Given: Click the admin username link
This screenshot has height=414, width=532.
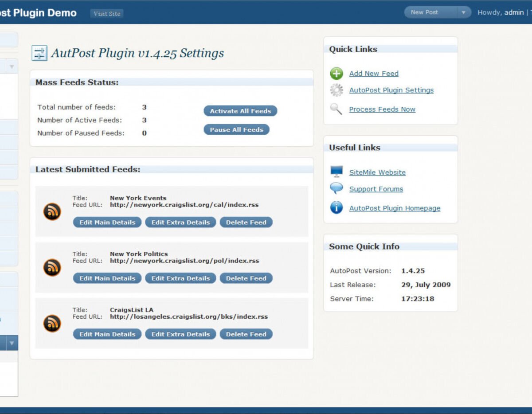Looking at the screenshot, I should (x=513, y=12).
